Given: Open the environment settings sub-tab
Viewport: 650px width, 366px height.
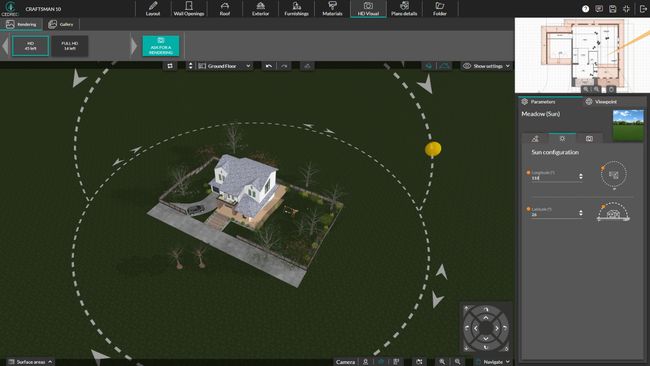Looking at the screenshot, I should (x=535, y=138).
